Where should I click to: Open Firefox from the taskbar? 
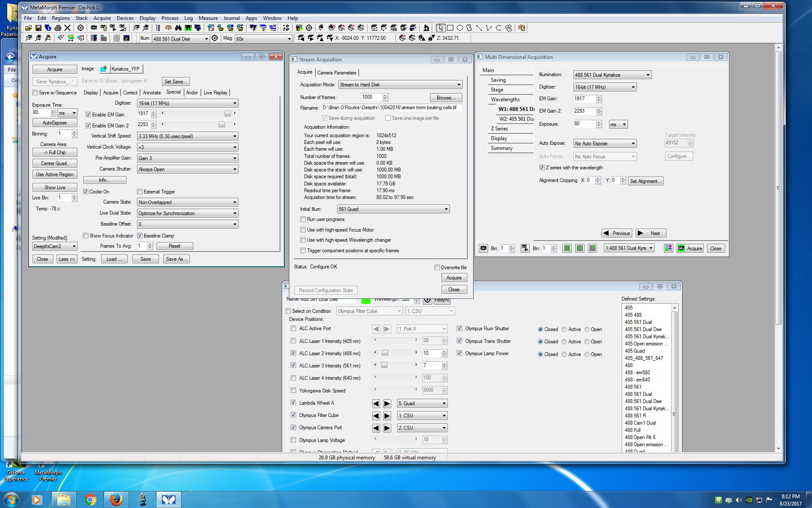[x=116, y=500]
